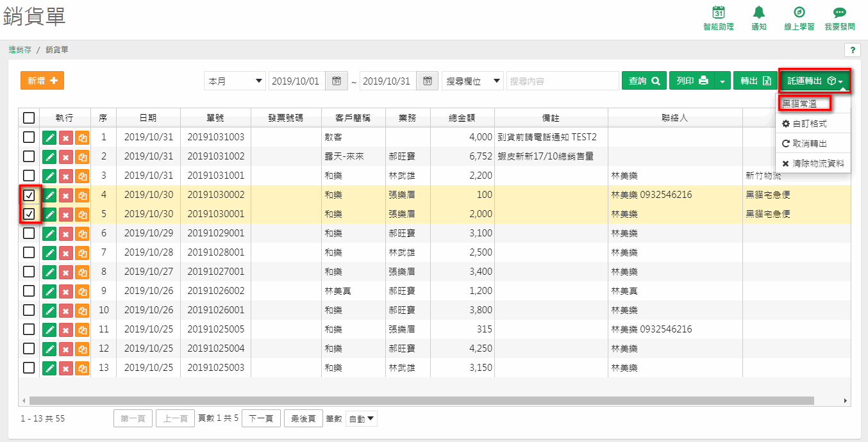Screen dimensions: 868x442
Task: Check the box for order 20191031001
Action: [x=29, y=176]
